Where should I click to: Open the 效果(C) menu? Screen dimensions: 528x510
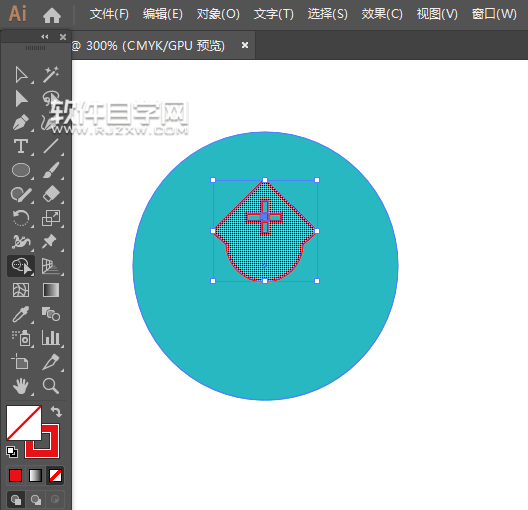click(382, 14)
